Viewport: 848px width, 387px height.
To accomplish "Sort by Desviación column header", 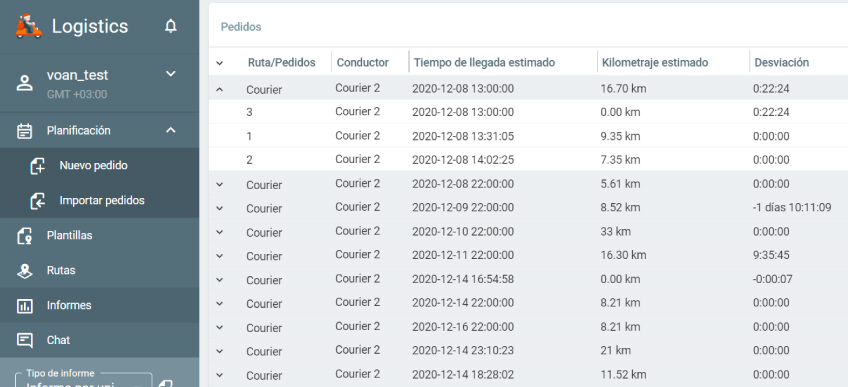I will [x=781, y=62].
